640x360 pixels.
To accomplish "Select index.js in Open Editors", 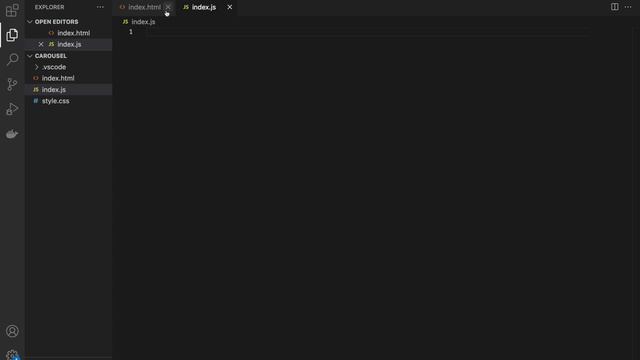I will (x=69, y=44).
